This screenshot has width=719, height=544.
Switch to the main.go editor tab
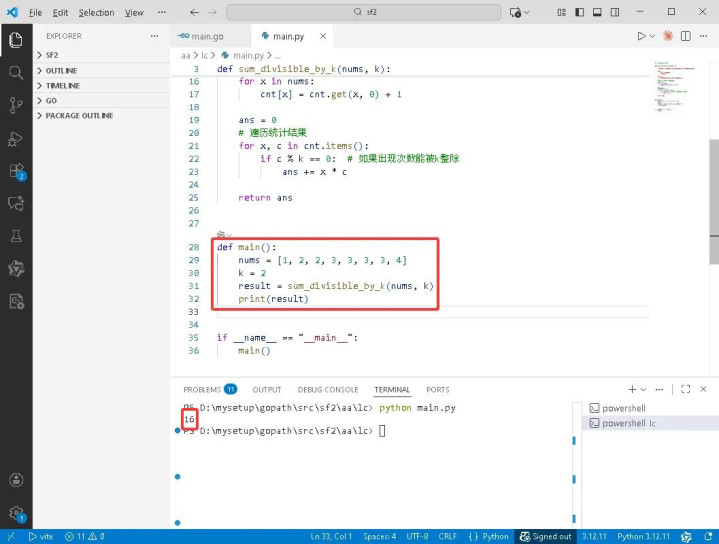point(201,36)
